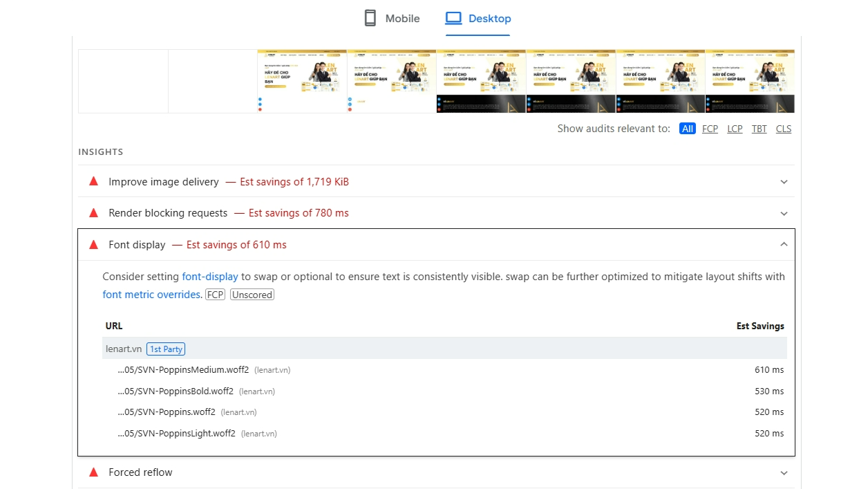Click the Unscored badge near font metric overrides
The width and height of the screenshot is (868, 489).
252,294
